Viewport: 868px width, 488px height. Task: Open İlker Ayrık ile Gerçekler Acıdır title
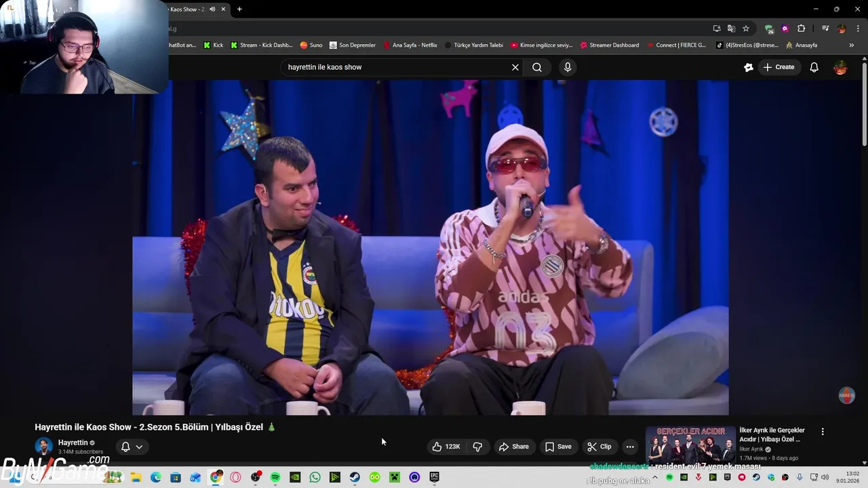(x=772, y=434)
